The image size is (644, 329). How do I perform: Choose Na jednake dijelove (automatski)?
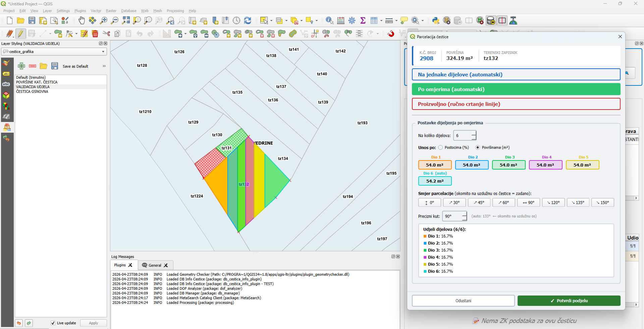(x=516, y=74)
